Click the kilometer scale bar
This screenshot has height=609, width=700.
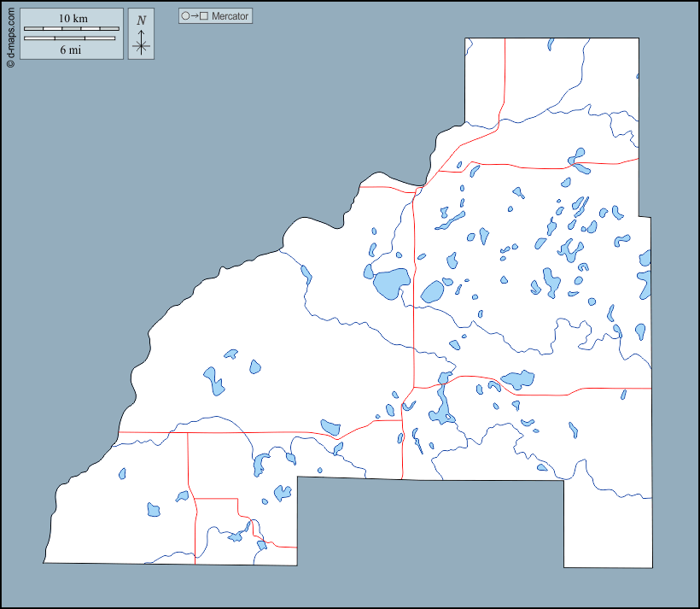[72, 29]
